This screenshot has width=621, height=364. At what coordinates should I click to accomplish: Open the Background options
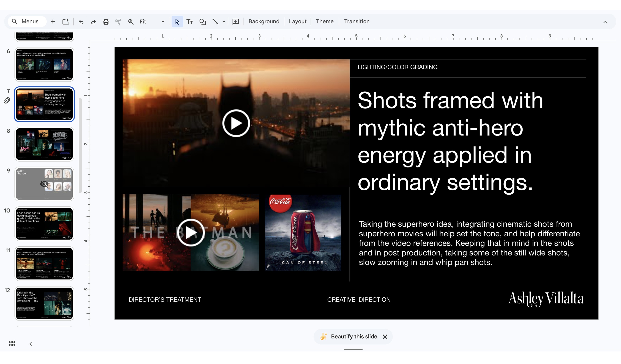(264, 21)
